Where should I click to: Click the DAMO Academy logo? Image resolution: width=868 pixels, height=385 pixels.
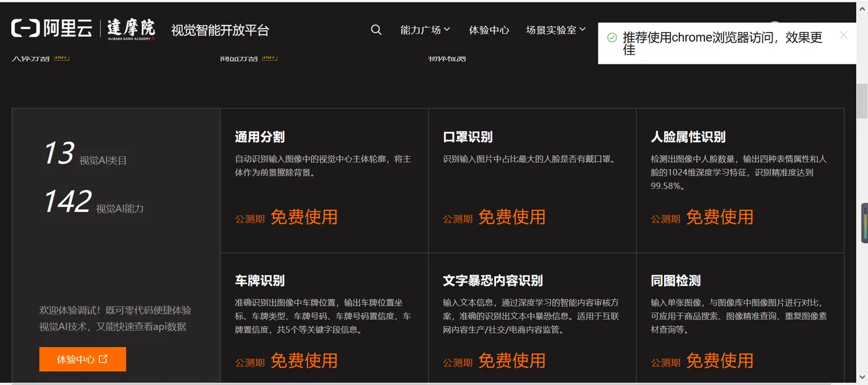coord(131,29)
